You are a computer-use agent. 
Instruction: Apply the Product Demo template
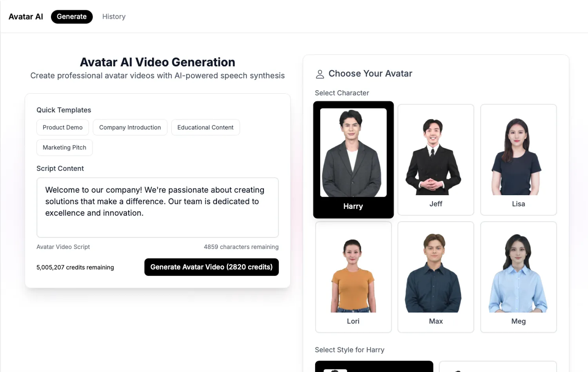[x=63, y=127]
